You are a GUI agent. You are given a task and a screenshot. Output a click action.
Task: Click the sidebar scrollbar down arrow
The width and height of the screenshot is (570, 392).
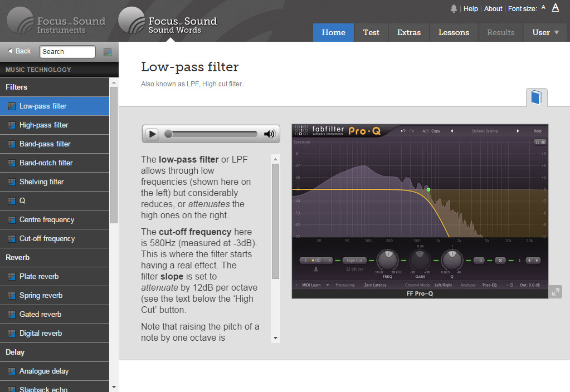[114, 388]
